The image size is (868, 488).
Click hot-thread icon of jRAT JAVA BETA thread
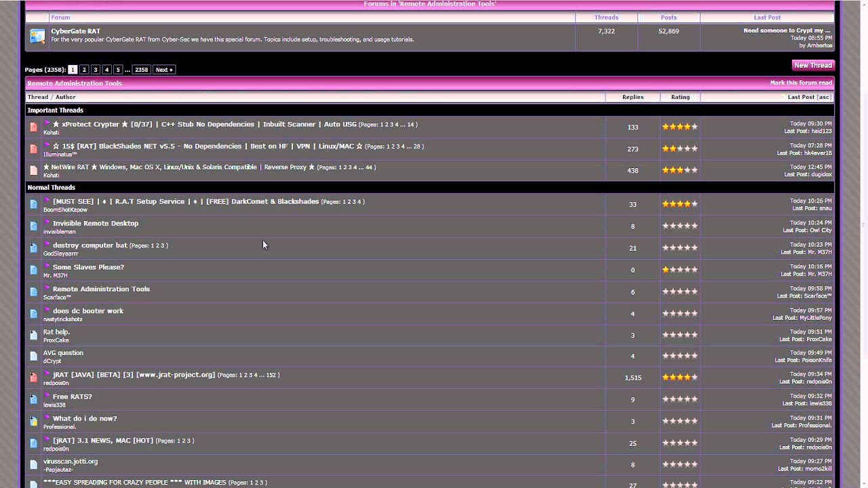coord(33,378)
